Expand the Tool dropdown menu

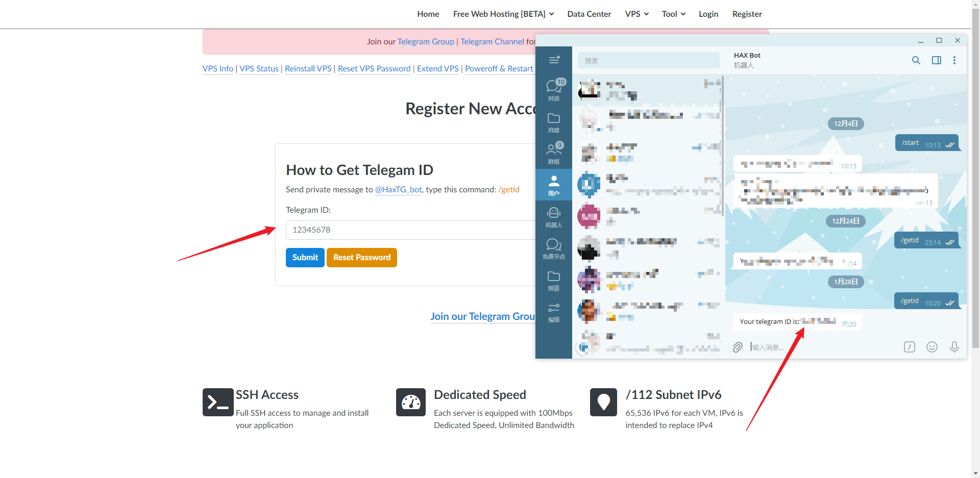[673, 14]
